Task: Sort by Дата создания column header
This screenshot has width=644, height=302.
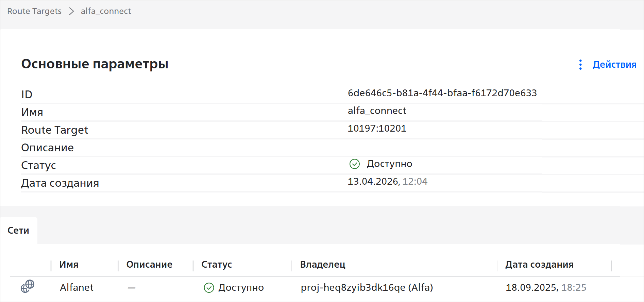Action: point(539,265)
